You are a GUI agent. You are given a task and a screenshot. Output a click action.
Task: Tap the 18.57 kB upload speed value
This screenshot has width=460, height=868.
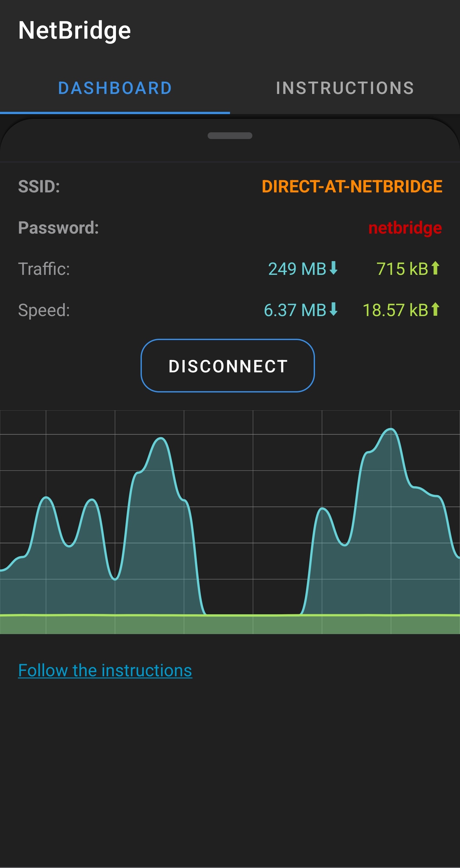click(x=395, y=310)
